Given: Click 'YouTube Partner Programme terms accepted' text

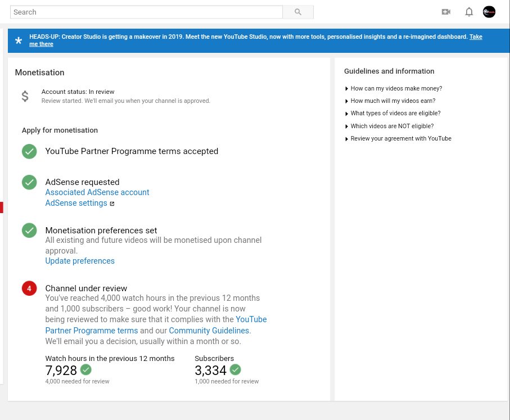Looking at the screenshot, I should pyautogui.click(x=132, y=151).
